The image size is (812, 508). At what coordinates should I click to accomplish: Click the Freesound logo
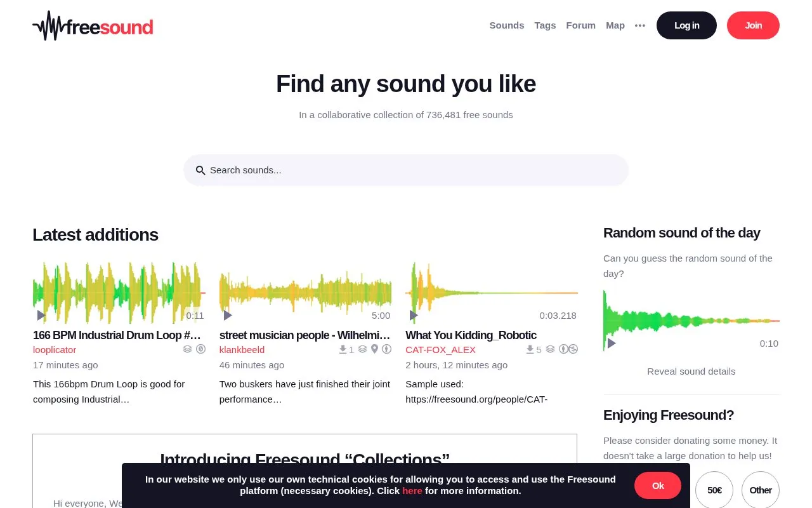tap(93, 25)
